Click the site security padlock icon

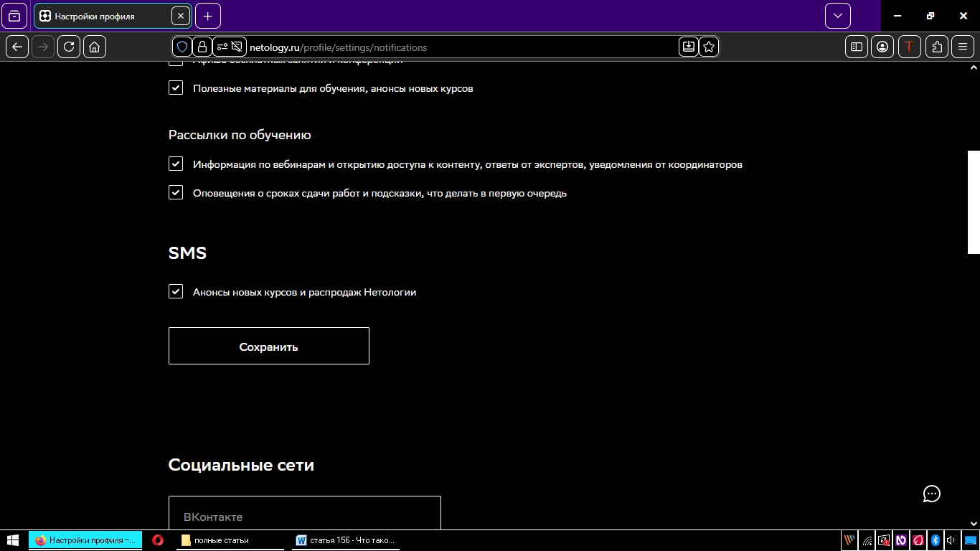pyautogui.click(x=202, y=47)
